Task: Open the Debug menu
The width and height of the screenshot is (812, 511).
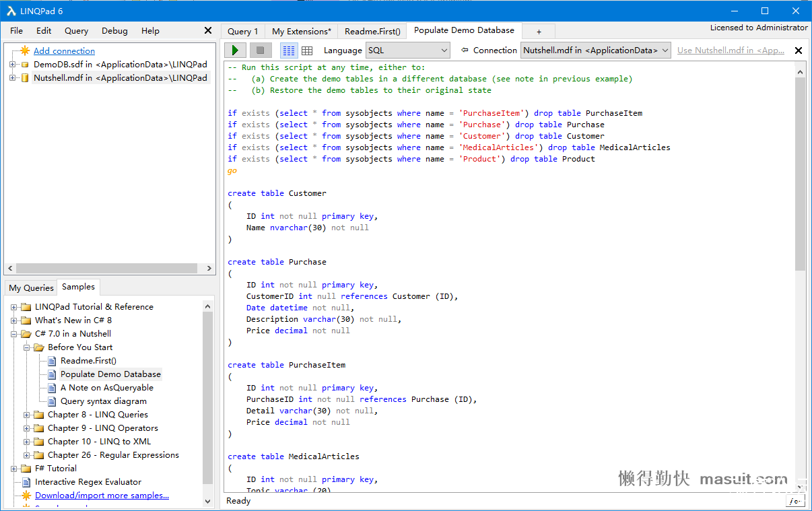Action: click(x=114, y=31)
